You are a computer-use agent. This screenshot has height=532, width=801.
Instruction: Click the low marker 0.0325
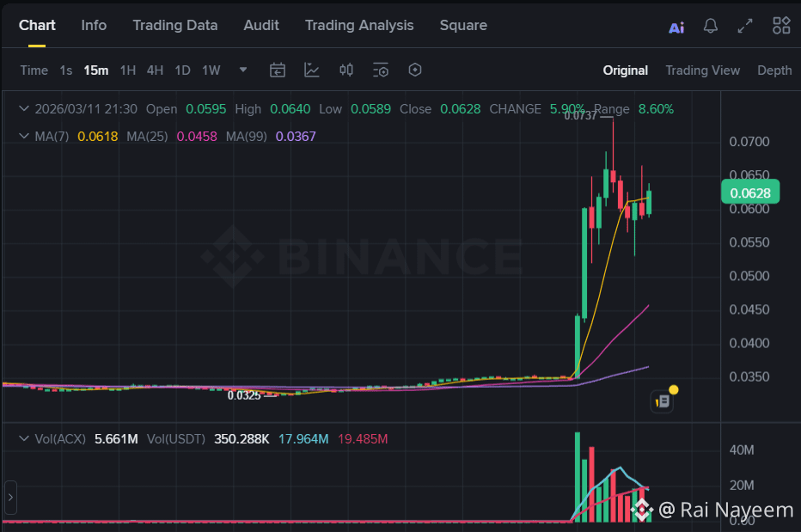tap(244, 395)
